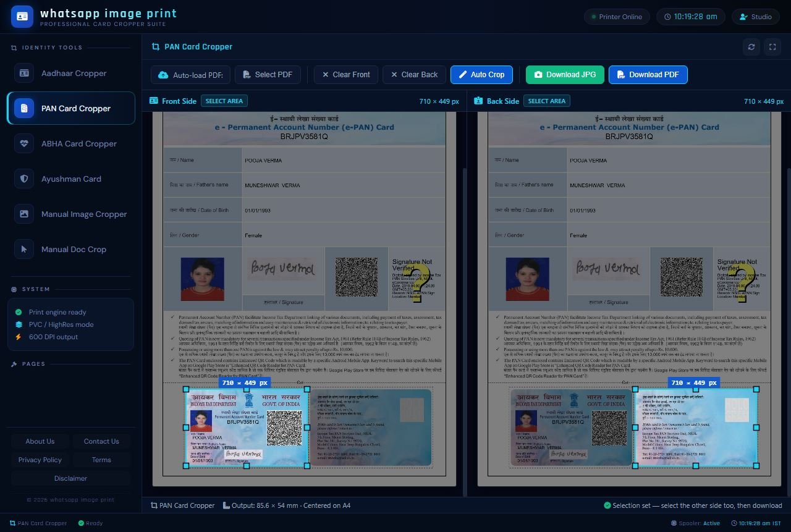Click Front Side SELECT AREA button
Viewport: 791px width, 532px height.
[224, 101]
